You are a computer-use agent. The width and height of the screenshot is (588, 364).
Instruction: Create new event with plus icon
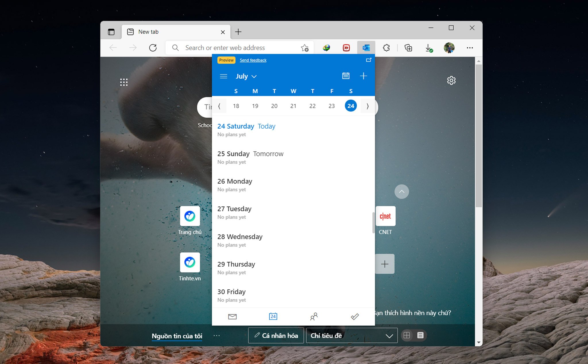[x=363, y=76]
